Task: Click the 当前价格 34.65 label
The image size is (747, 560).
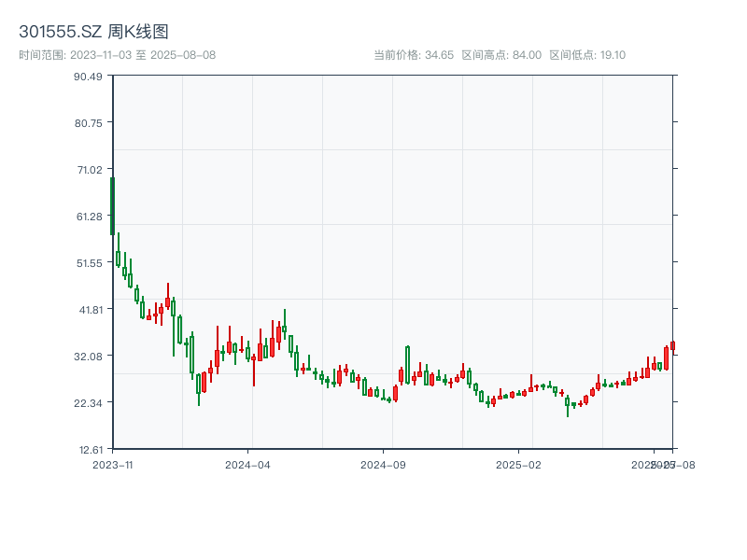Action: (413, 55)
